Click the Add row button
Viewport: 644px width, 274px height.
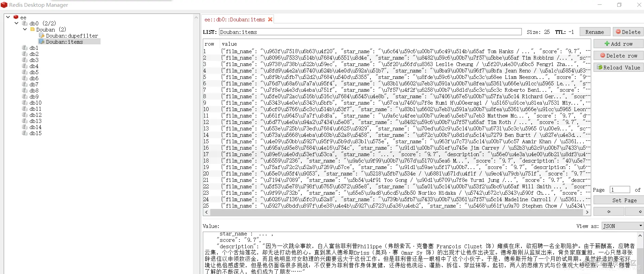tap(618, 44)
